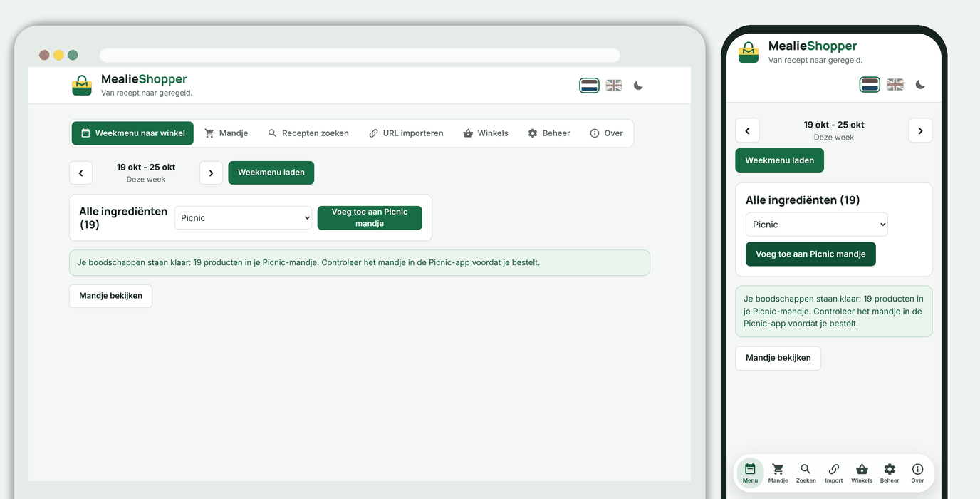The width and height of the screenshot is (980, 499).
Task: Open the desktop MealieShopper basket logo
Action: click(82, 86)
